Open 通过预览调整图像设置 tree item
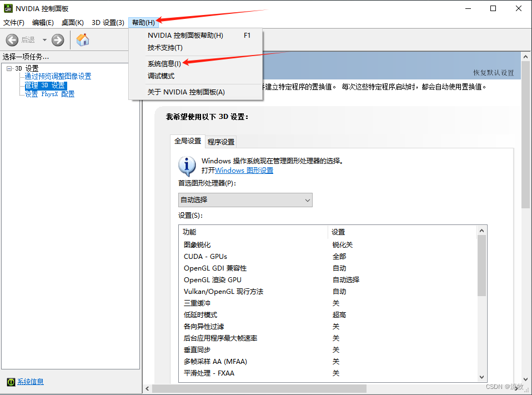 tap(58, 76)
